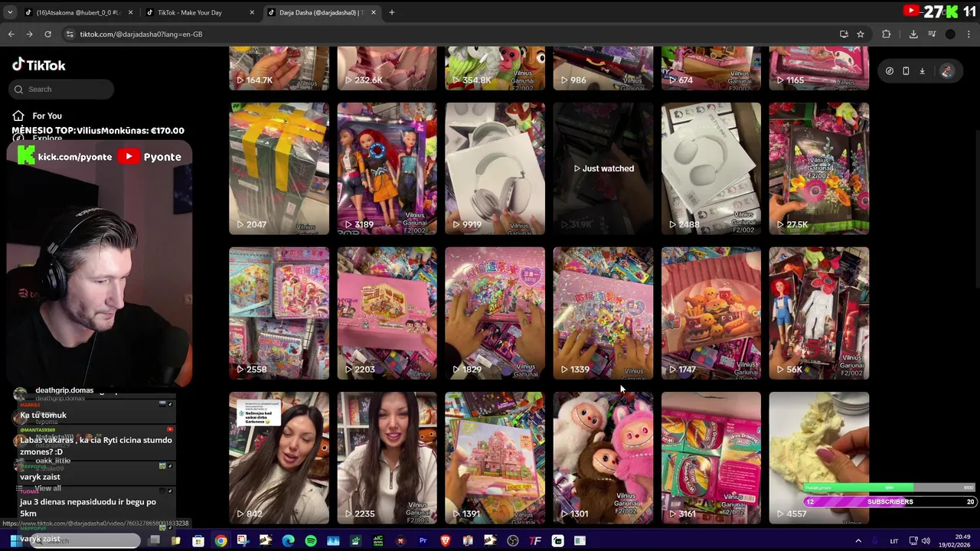Viewport: 980px width, 551px height.
Task: Open the video with 1829 views
Action: tap(495, 313)
